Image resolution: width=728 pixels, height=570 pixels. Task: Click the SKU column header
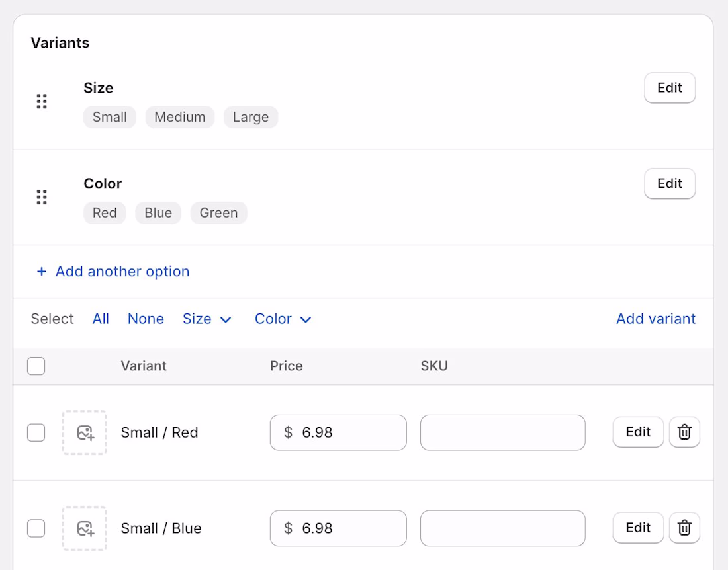pyautogui.click(x=434, y=366)
